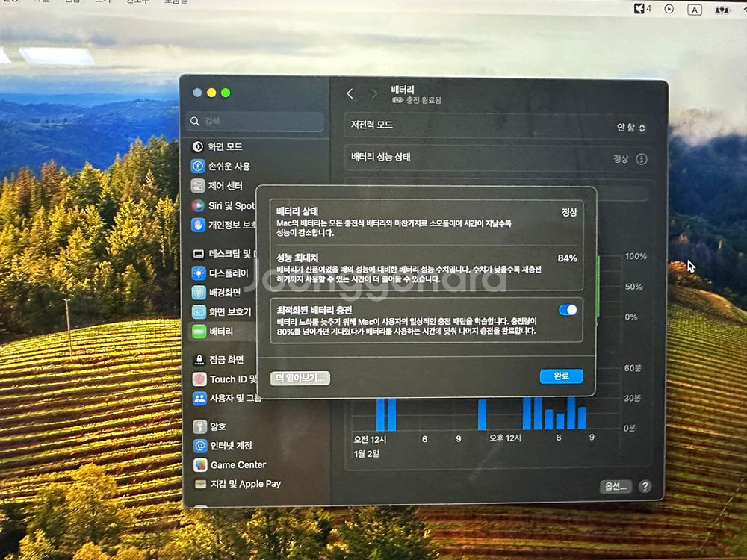Open 디스플레이 sun icon in sidebar
The height and width of the screenshot is (560, 747).
point(199,273)
